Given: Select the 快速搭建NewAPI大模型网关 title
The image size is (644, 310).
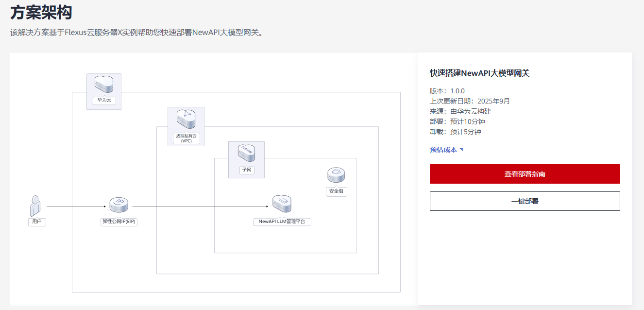Looking at the screenshot, I should point(479,73).
